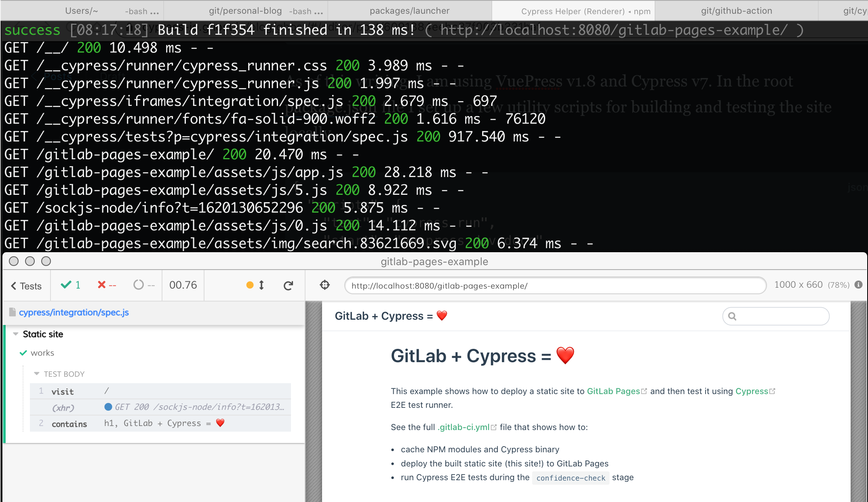Switch to the git/github-action terminal tab

pos(736,11)
